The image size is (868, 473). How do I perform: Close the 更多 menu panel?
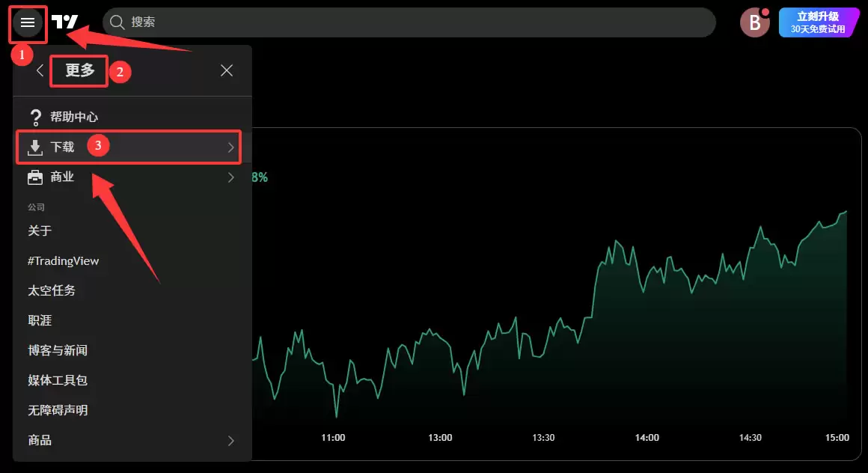point(227,70)
